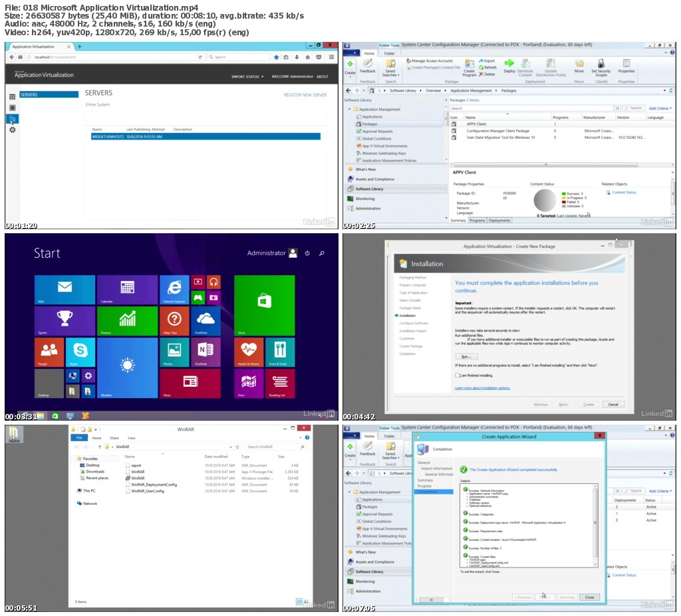Open the OneDrive tile on Start screen

[x=205, y=321]
